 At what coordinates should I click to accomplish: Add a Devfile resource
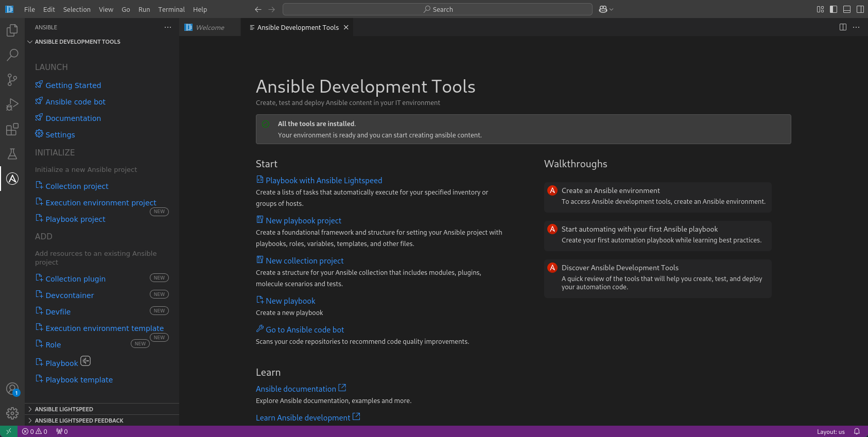[58, 312]
